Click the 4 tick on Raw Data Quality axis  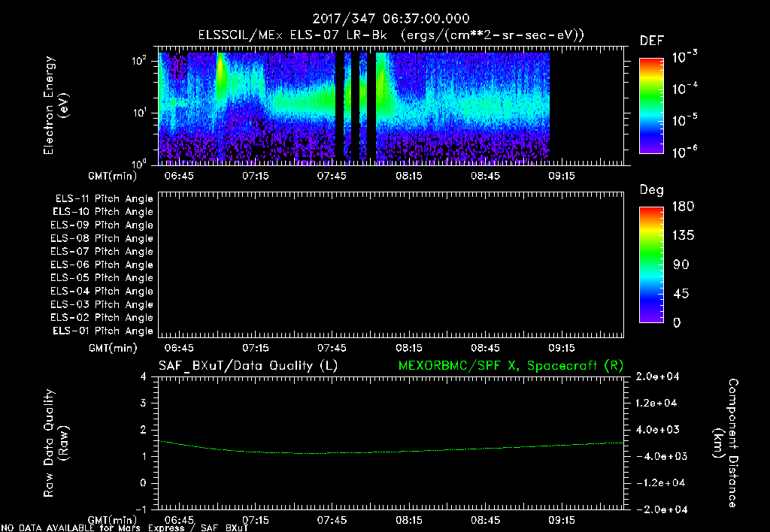pos(143,376)
